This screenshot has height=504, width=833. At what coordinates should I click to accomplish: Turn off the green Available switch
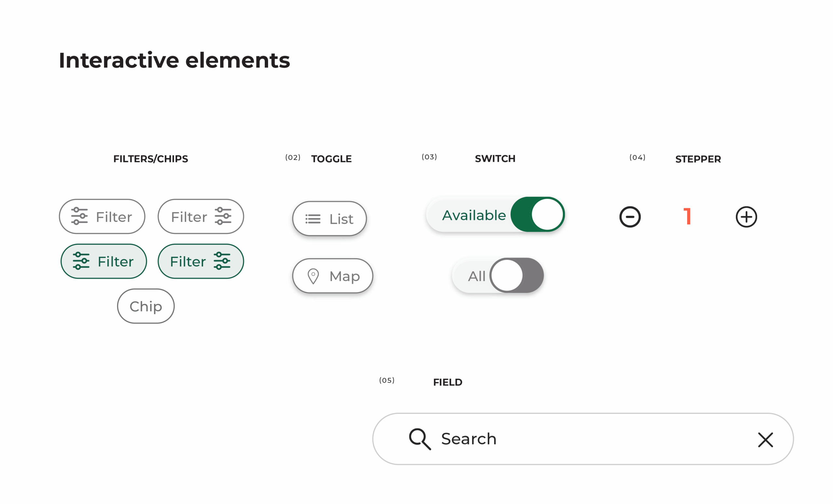point(537,214)
